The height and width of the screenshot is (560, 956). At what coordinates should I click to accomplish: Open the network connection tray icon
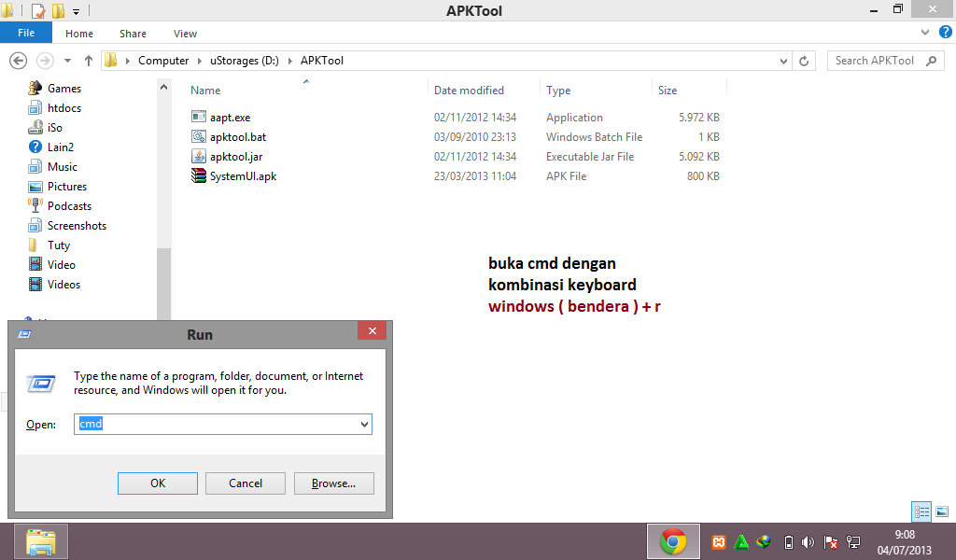pyautogui.click(x=853, y=541)
